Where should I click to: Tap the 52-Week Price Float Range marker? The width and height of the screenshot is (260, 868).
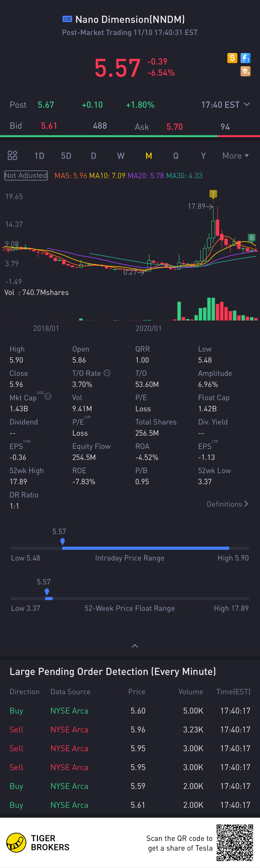pos(47,592)
